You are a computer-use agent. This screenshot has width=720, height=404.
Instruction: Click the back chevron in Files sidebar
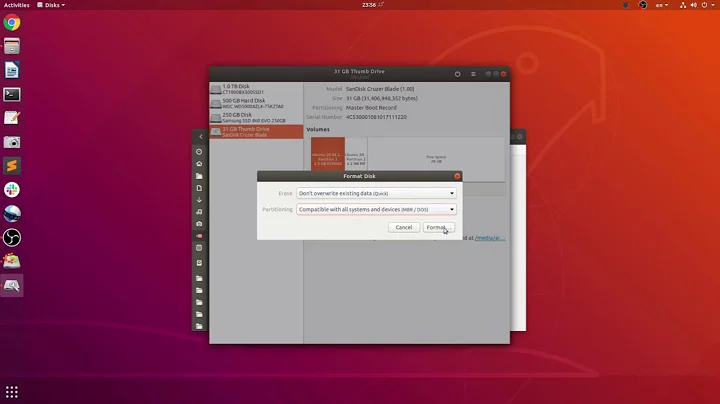click(201, 137)
